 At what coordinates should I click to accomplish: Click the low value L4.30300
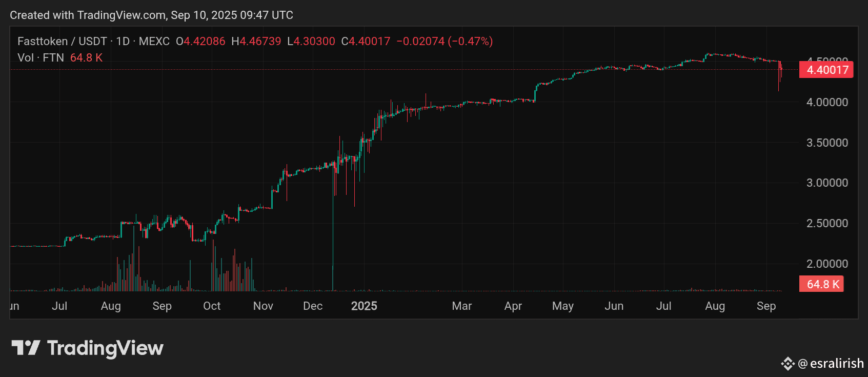coord(311,41)
